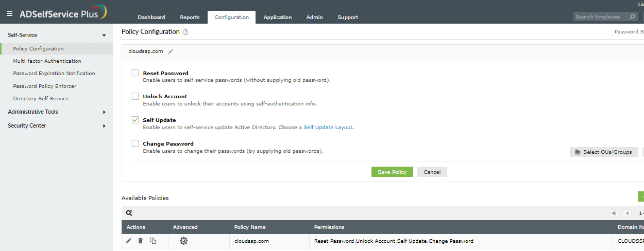The height and width of the screenshot is (251, 644).
Task: Open the Application tab
Action: (x=278, y=17)
